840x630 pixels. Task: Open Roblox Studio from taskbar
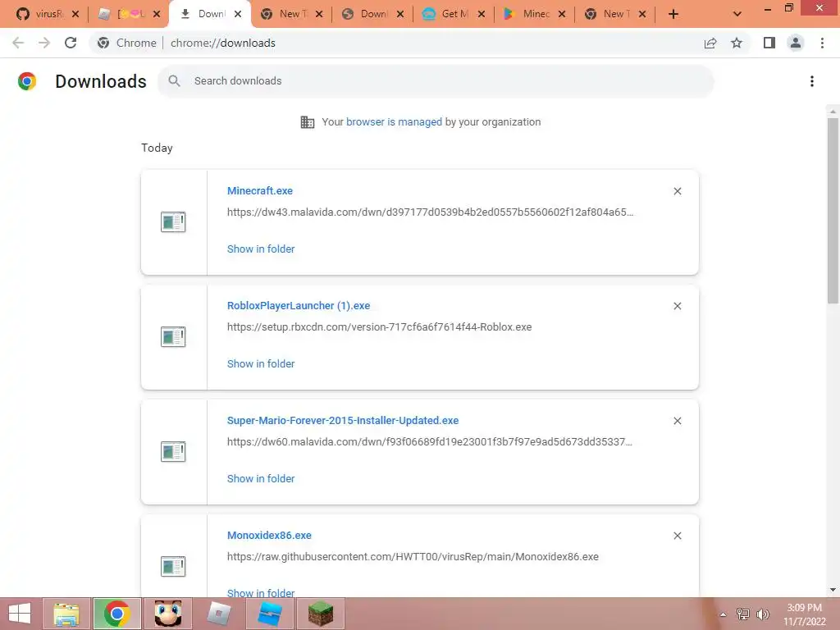pos(269,614)
